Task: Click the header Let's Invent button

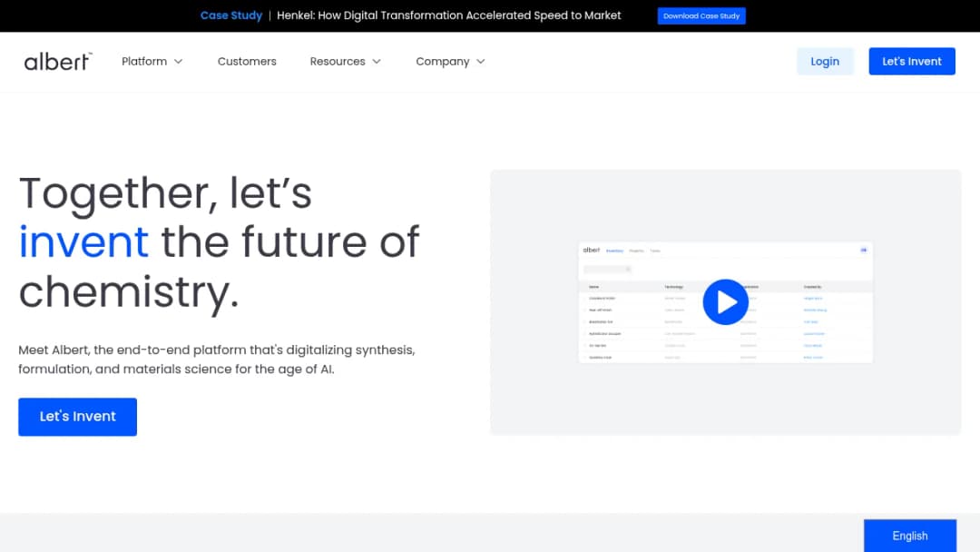Action: click(x=911, y=61)
